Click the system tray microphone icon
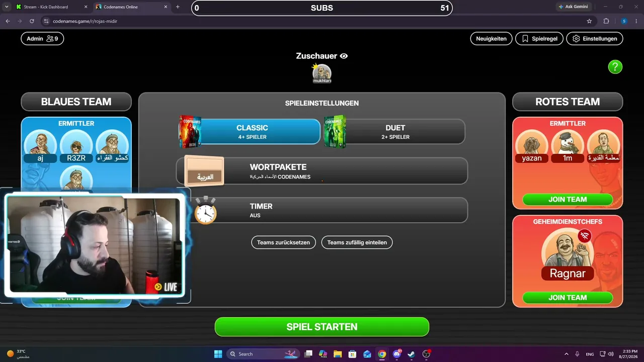Screen dimensions: 644x362 tap(577, 354)
